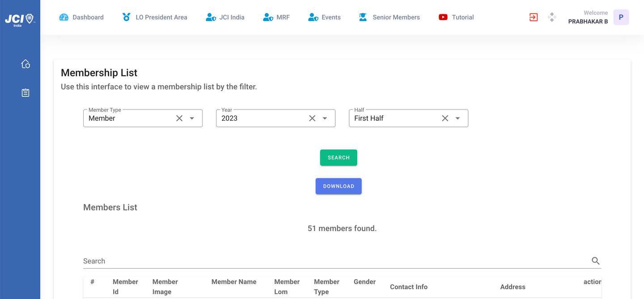Open the Senior Members menu

[x=389, y=17]
